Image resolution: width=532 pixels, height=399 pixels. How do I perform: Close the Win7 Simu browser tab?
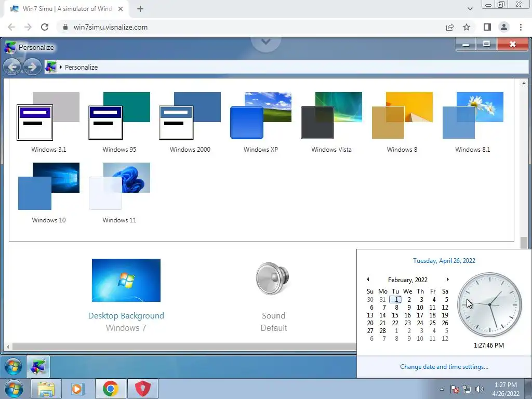[x=121, y=9]
